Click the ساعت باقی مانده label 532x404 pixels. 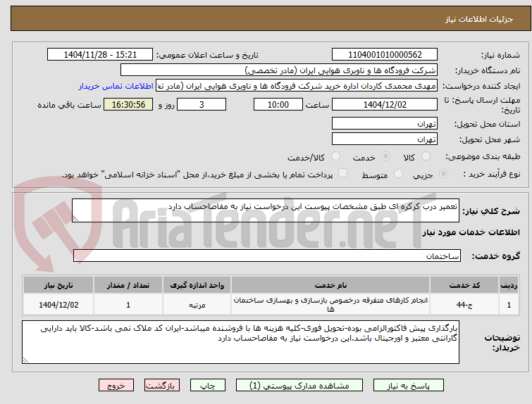click(x=69, y=105)
